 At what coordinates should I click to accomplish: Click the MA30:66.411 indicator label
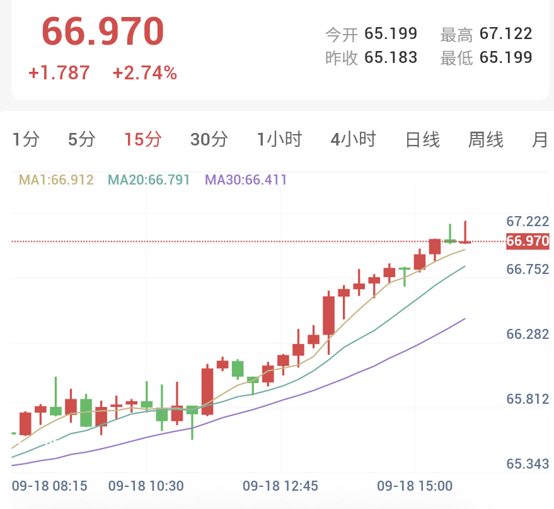point(246,180)
